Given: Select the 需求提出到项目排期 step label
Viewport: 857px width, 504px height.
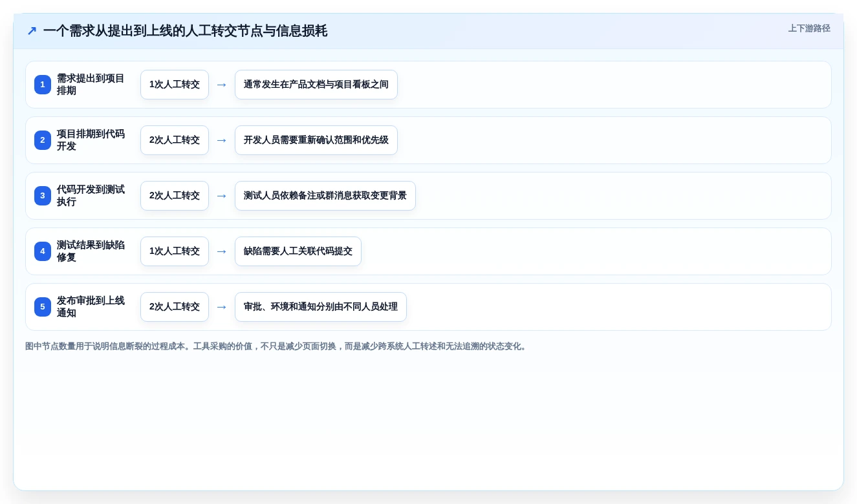Looking at the screenshot, I should click(x=91, y=85).
